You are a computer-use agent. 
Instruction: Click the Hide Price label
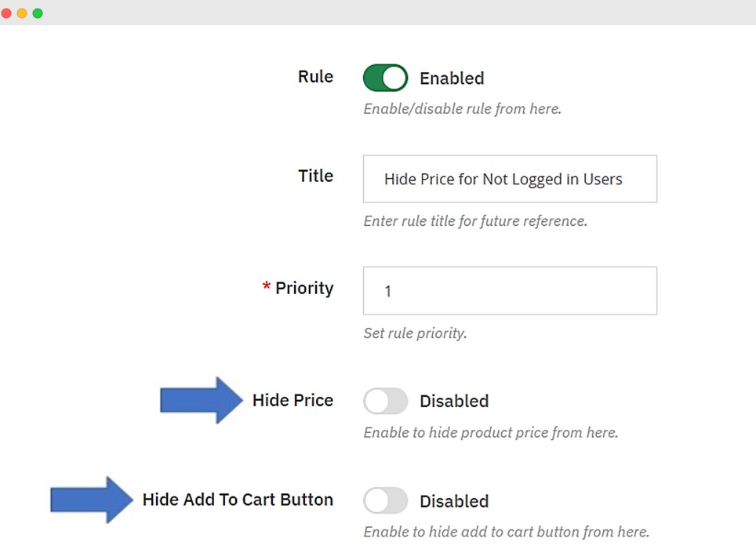coord(293,400)
